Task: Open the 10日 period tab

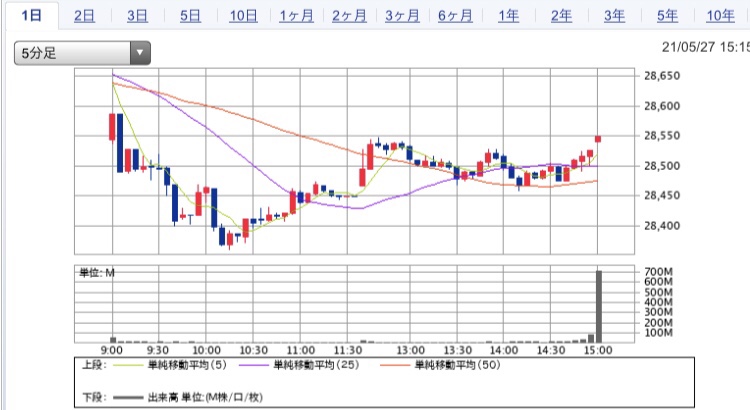Action: [243, 16]
